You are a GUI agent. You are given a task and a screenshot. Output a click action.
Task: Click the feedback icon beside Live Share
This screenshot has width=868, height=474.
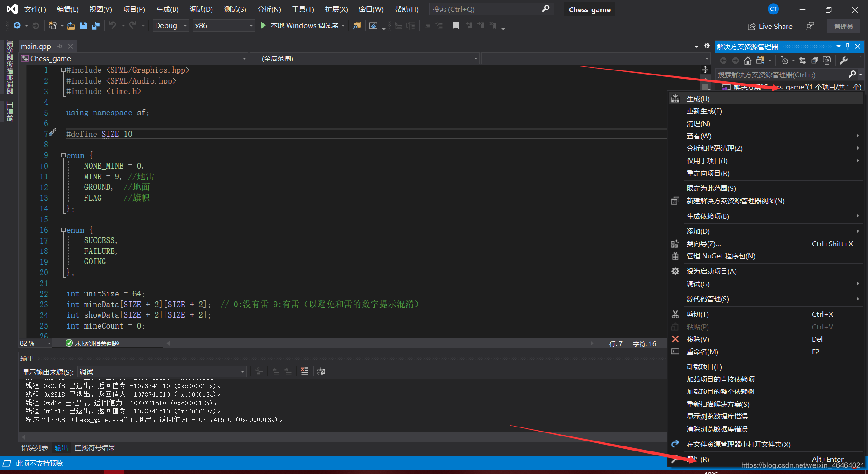[x=810, y=26]
